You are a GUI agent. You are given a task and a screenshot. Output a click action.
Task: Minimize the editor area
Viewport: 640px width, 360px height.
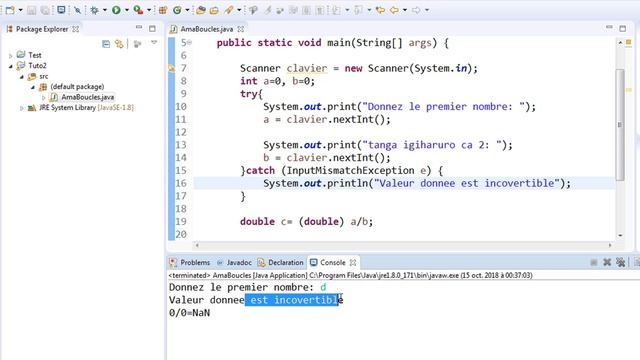click(609, 27)
